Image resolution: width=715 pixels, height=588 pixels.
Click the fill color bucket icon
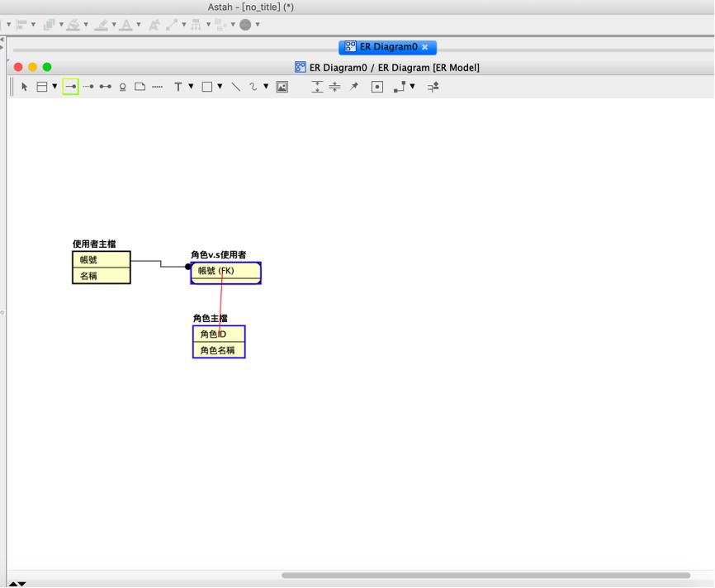click(x=73, y=25)
